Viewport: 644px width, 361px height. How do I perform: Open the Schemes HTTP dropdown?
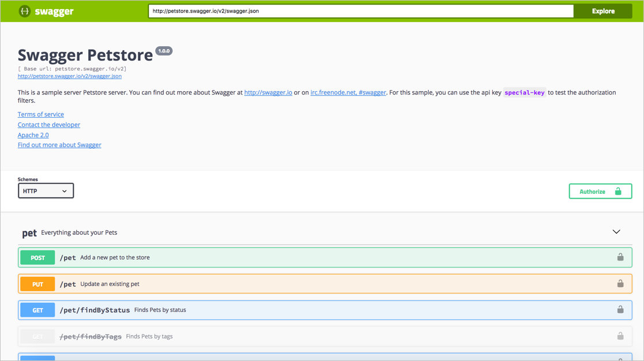(x=46, y=190)
